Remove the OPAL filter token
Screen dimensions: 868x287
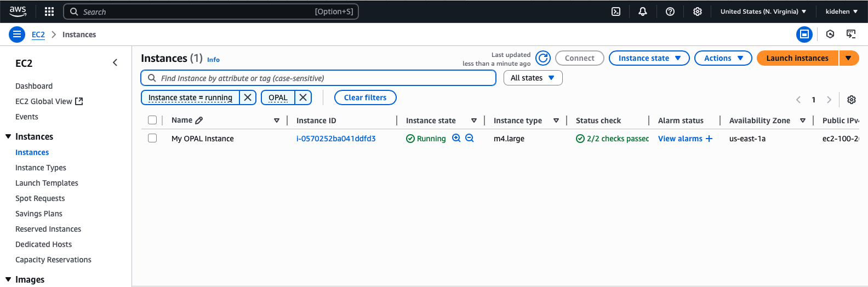[303, 97]
